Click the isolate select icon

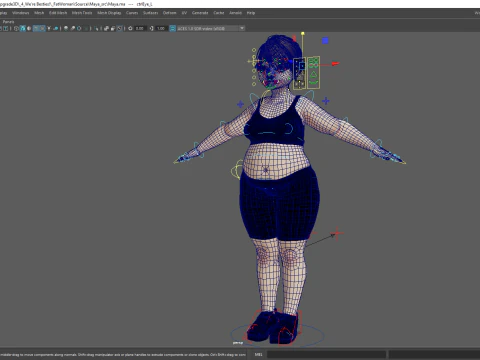coord(97,28)
